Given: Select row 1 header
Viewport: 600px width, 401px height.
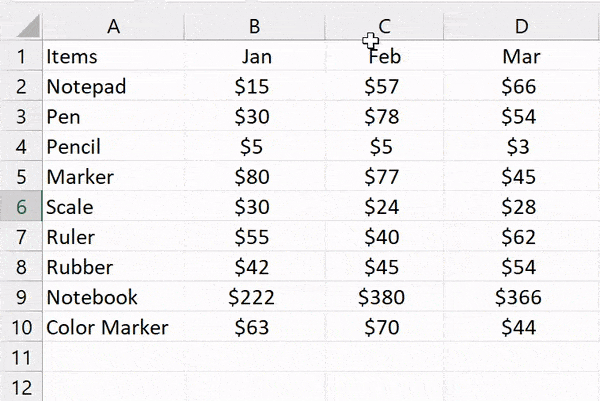Looking at the screenshot, I should point(21,56).
